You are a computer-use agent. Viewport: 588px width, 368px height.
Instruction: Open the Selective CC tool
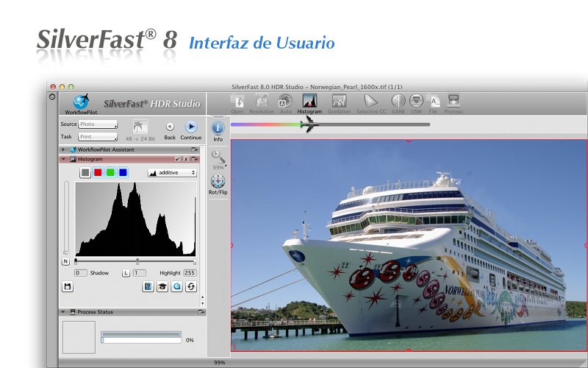click(x=370, y=101)
